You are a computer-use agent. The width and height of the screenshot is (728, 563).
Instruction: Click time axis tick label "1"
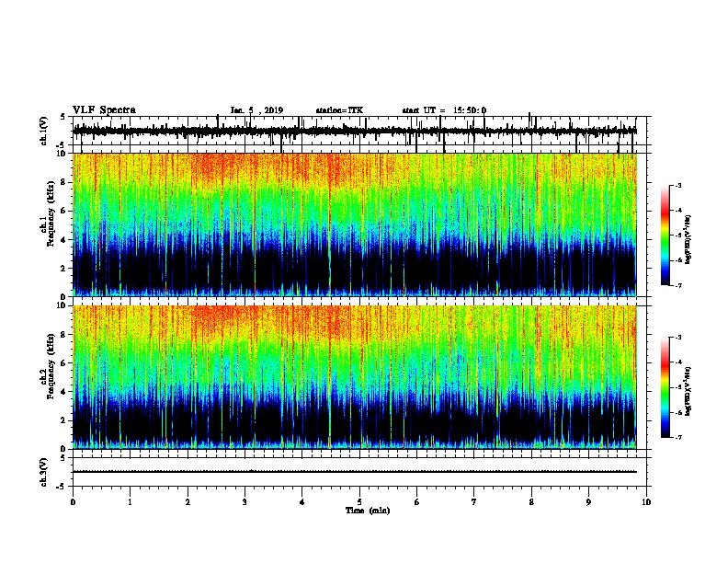point(131,502)
